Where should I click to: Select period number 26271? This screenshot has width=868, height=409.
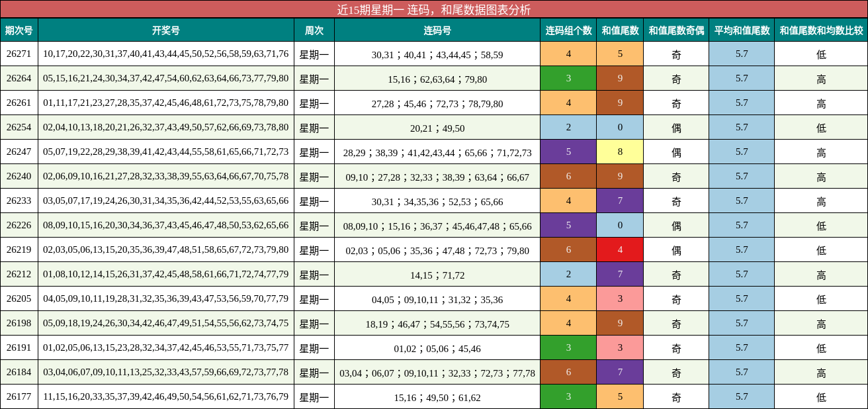click(x=19, y=54)
